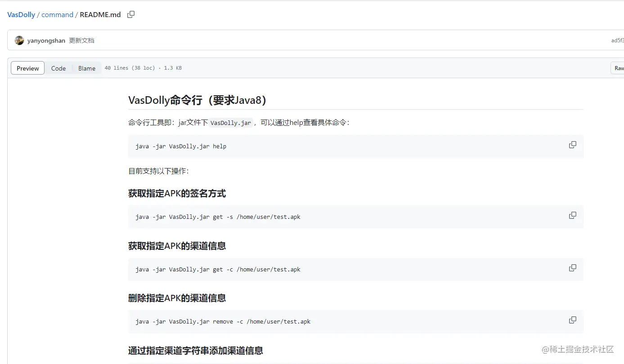The height and width of the screenshot is (364, 624).
Task: Click the 'remove -c /home/user/test.apk' code line
Action: [x=223, y=322]
